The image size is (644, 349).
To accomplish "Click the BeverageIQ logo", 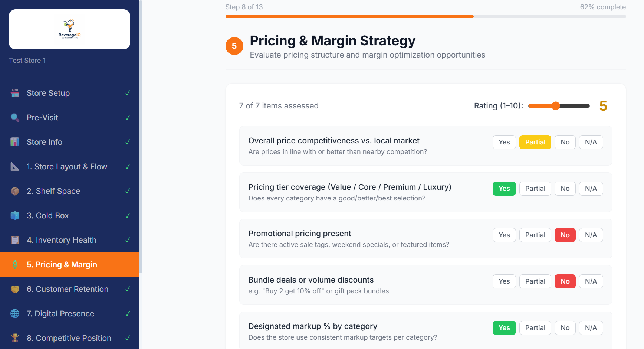I will 69,29.
